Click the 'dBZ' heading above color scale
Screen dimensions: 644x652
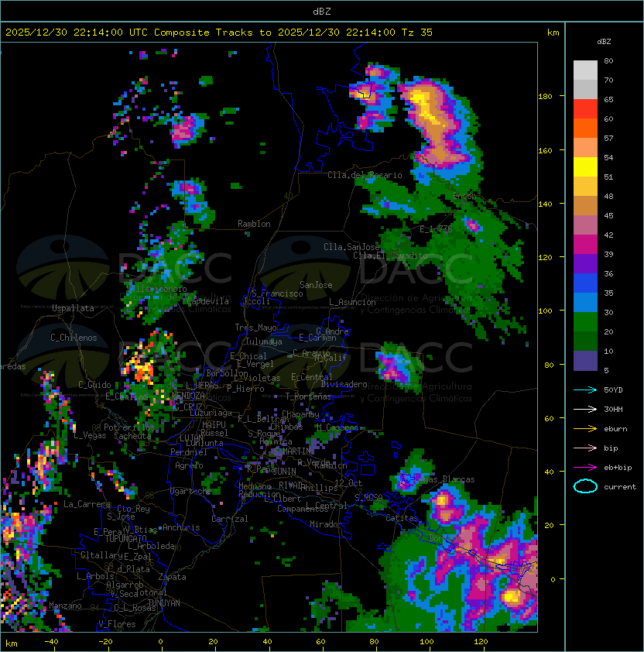(604, 42)
